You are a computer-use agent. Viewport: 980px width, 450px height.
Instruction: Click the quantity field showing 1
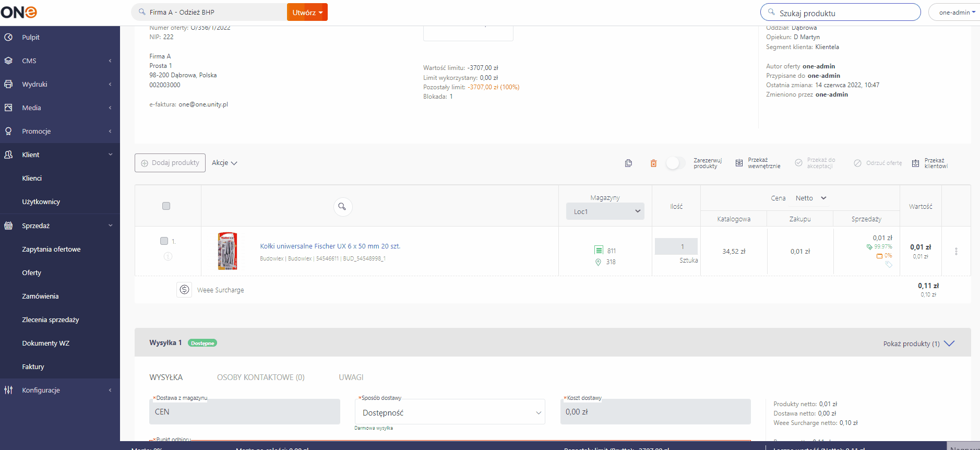click(676, 246)
